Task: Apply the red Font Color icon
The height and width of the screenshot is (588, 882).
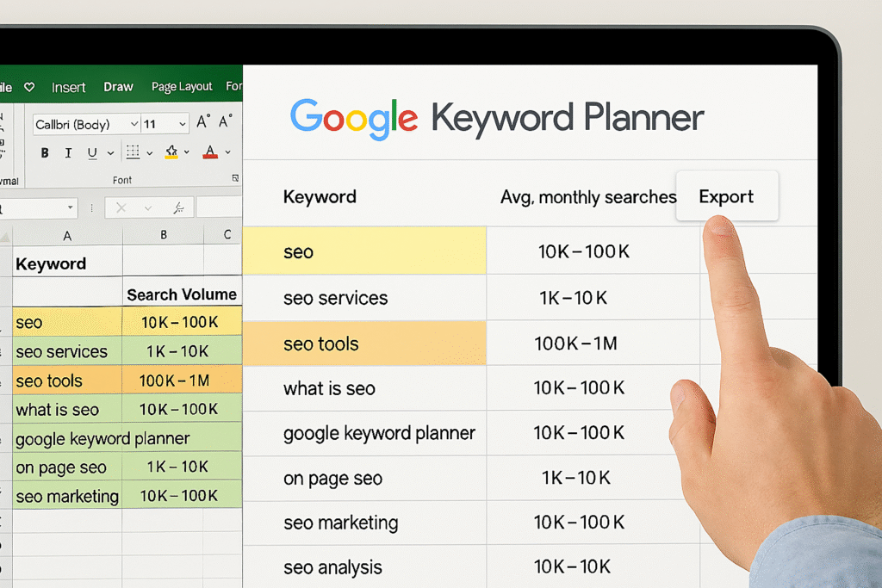Action: [x=210, y=152]
